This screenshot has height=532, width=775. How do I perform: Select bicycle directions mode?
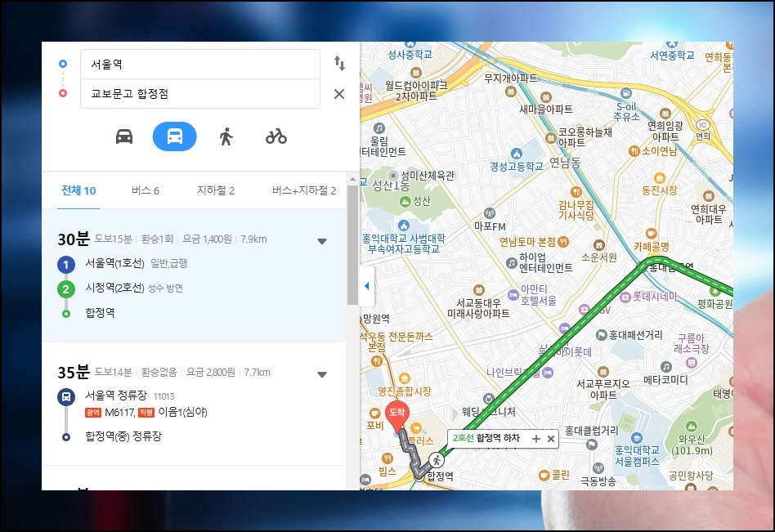276,136
